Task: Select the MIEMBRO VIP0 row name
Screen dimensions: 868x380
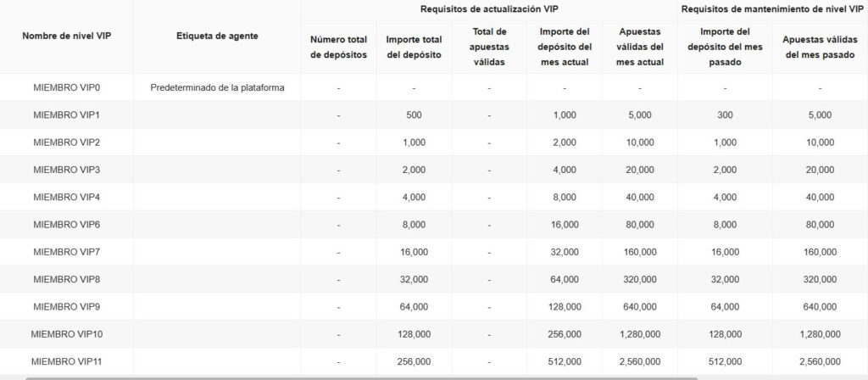Action: point(66,87)
